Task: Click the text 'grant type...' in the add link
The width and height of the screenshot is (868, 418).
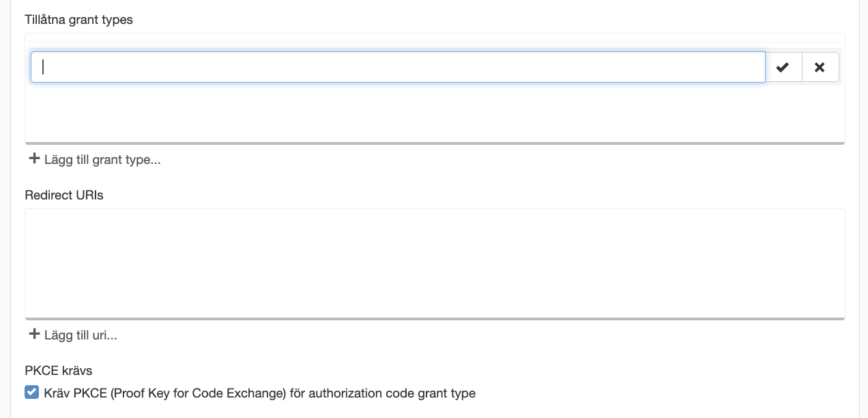Action: (127, 160)
